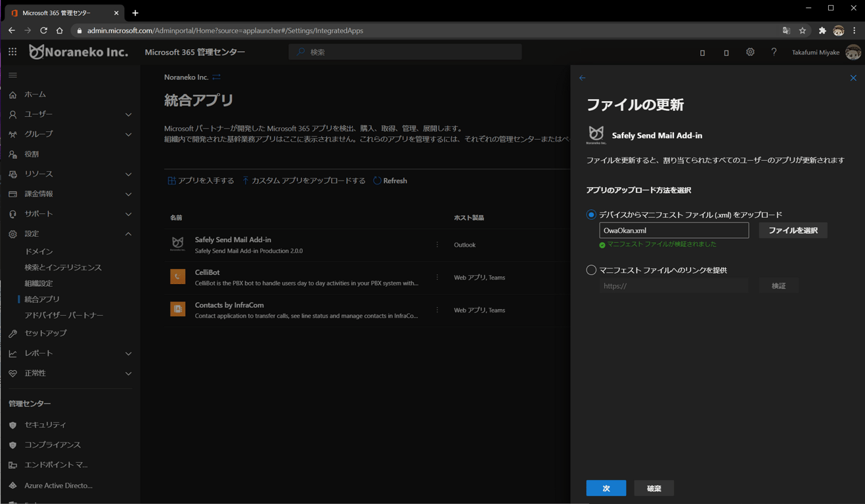Image resolution: width=865 pixels, height=504 pixels.
Task: Bookmark this page with the star icon
Action: click(803, 31)
